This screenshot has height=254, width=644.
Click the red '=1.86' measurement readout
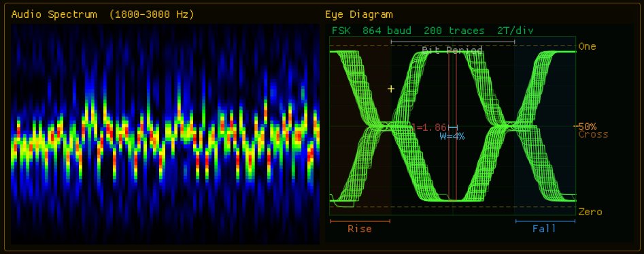tap(429, 127)
